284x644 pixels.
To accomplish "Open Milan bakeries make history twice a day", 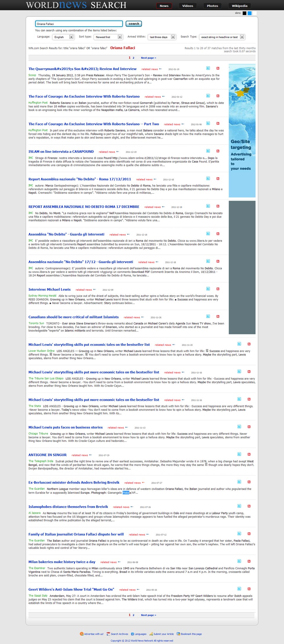I will [62, 562].
